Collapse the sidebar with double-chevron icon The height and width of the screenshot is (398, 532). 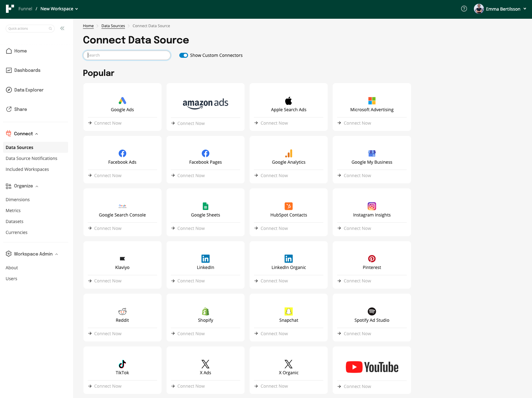point(62,28)
